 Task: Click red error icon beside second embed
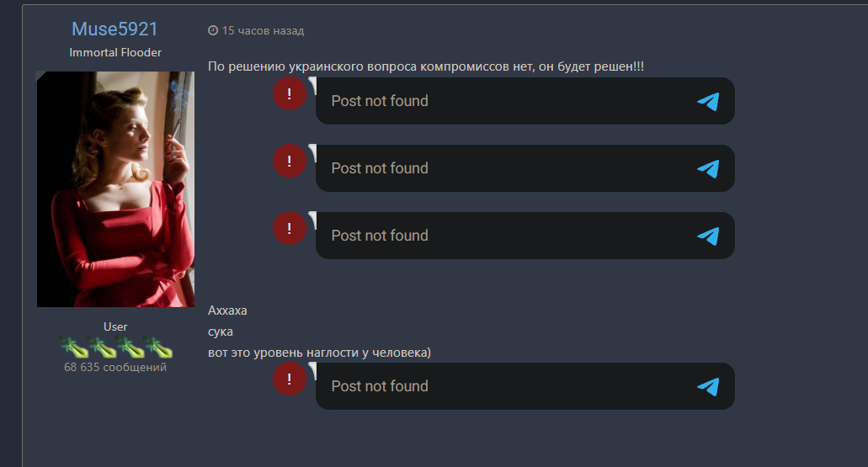pyautogui.click(x=290, y=162)
